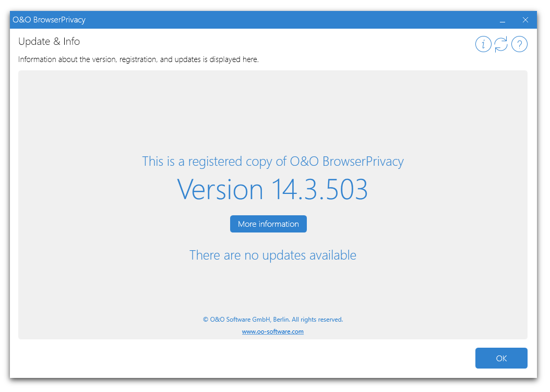Confirm the dialog with OK

click(501, 358)
